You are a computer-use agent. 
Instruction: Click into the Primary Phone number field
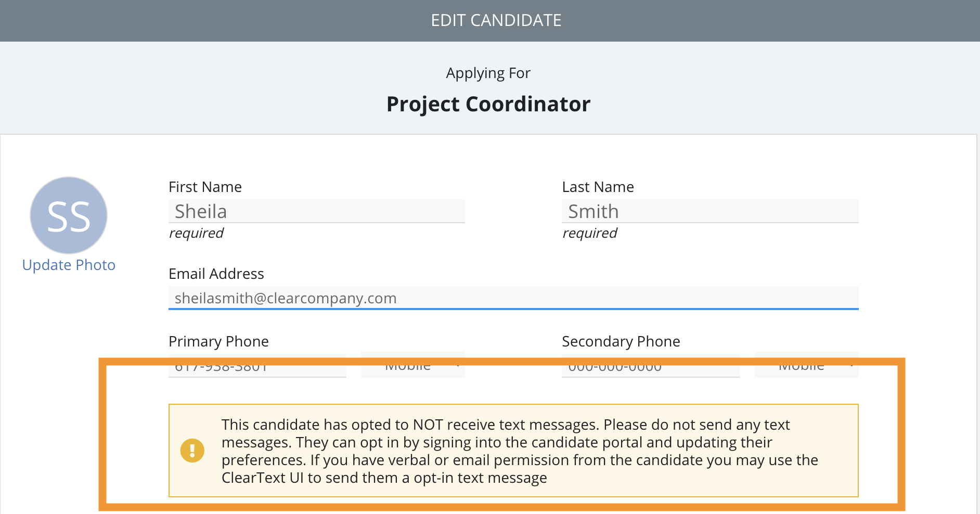click(x=257, y=366)
